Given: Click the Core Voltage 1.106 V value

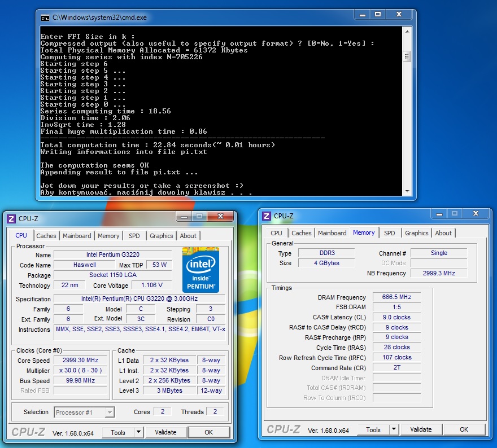Looking at the screenshot, I should (x=152, y=285).
